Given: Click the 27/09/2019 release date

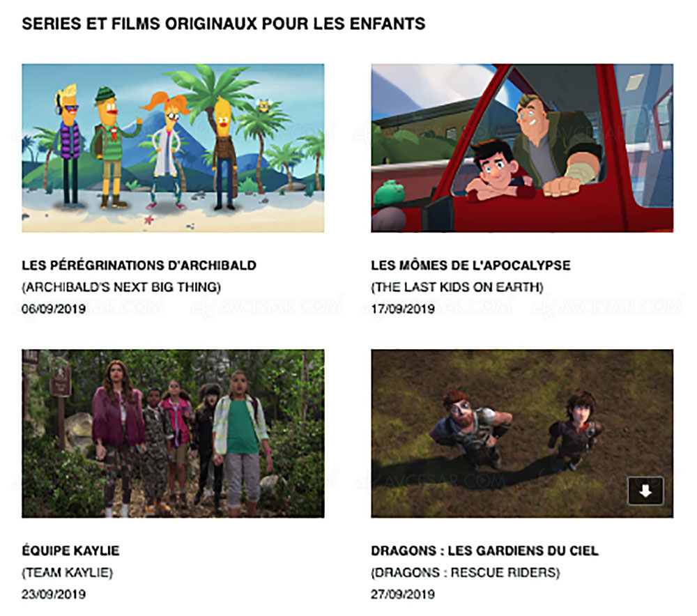Looking at the screenshot, I should [x=403, y=594].
